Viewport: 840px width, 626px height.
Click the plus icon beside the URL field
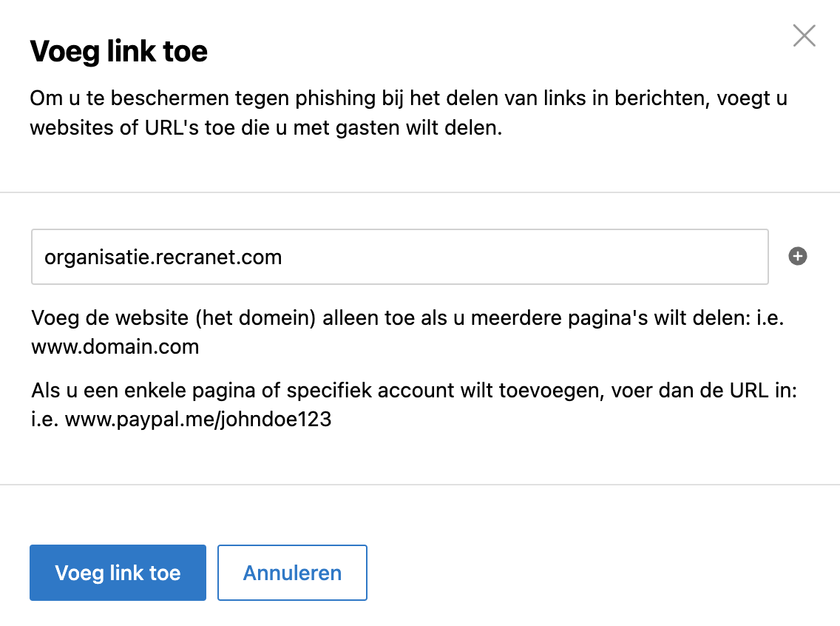click(x=797, y=256)
